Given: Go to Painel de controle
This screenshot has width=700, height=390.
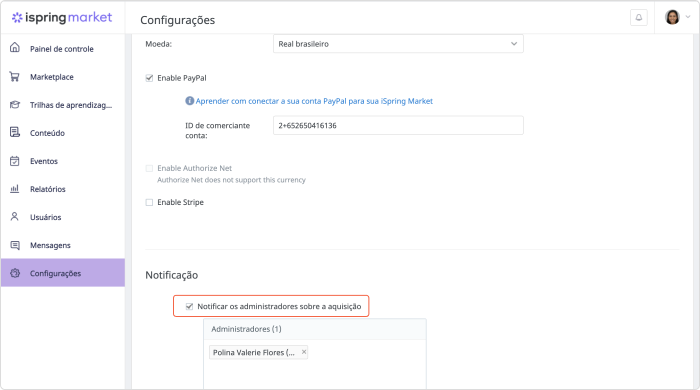Looking at the screenshot, I should point(62,49).
